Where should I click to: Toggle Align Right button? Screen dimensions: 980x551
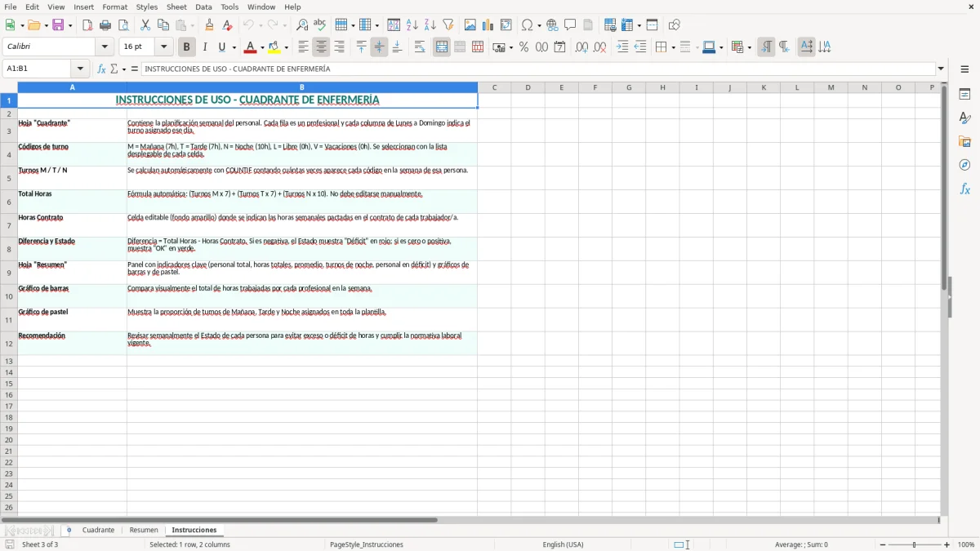(339, 47)
